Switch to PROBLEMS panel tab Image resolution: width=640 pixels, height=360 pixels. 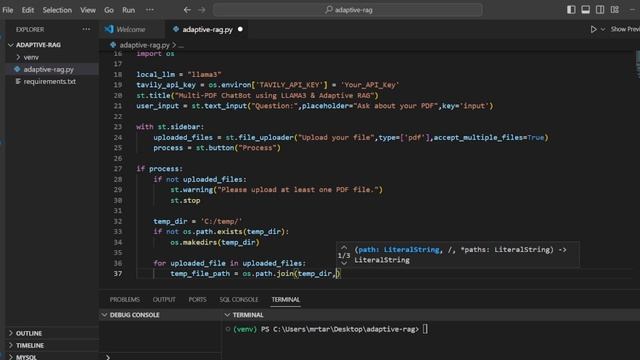(x=124, y=300)
